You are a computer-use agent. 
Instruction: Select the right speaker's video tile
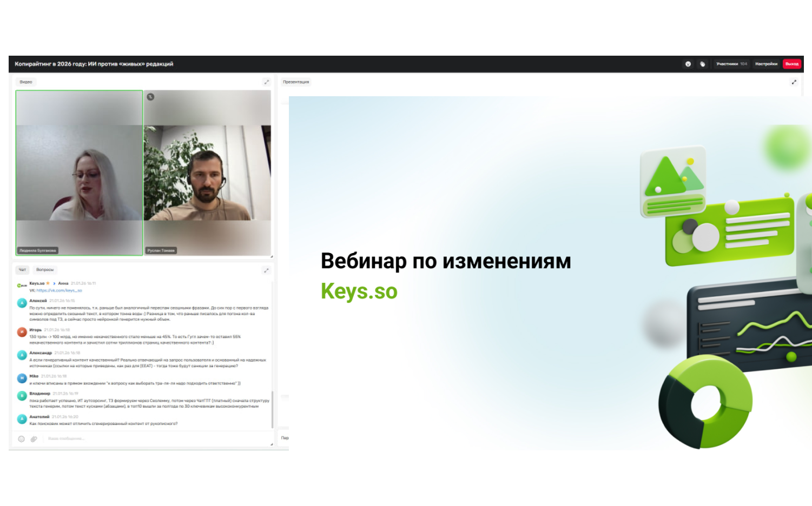(207, 173)
